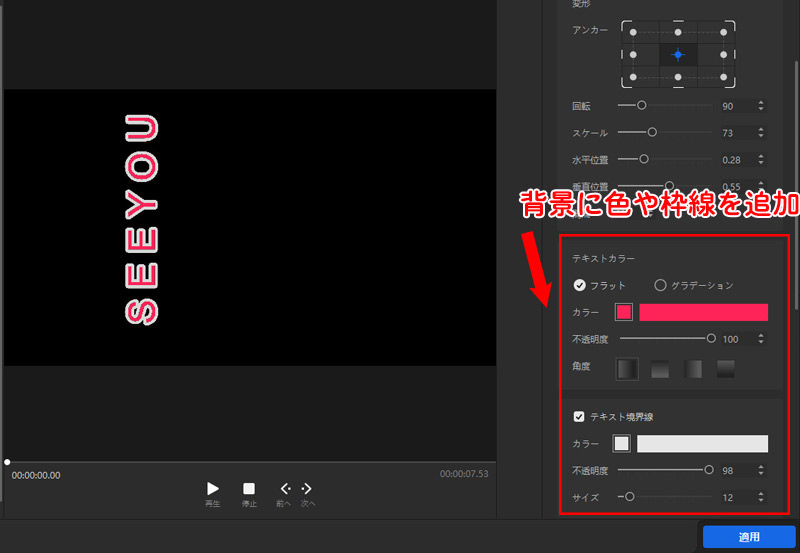Image resolution: width=800 pixels, height=553 pixels.
Task: Click the duration timecode 00:00:07.53
Action: coord(464,474)
